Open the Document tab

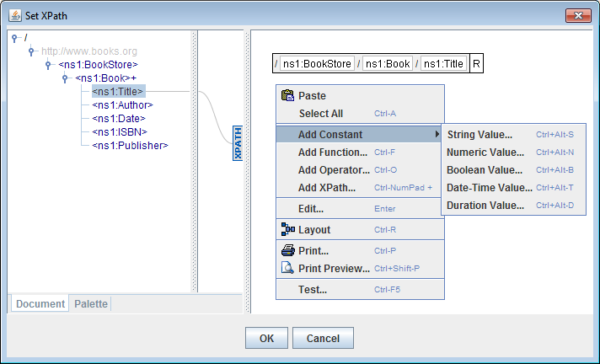(40, 303)
